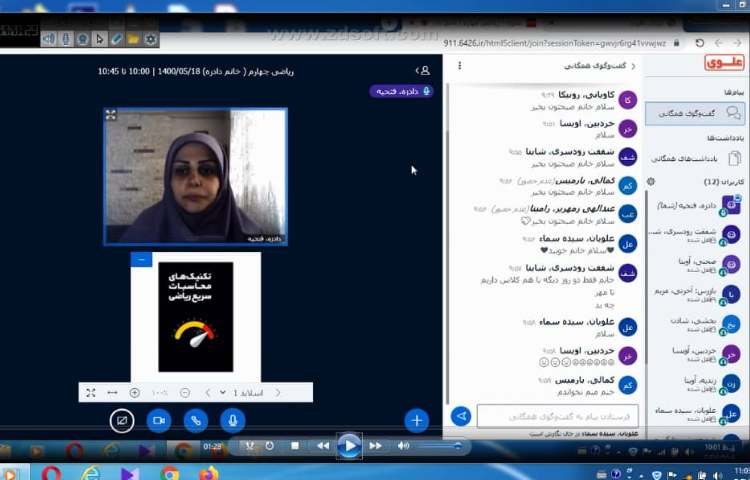This screenshot has height=480, width=750.
Task: Open the chat options three-dot menu
Action: coord(459,66)
